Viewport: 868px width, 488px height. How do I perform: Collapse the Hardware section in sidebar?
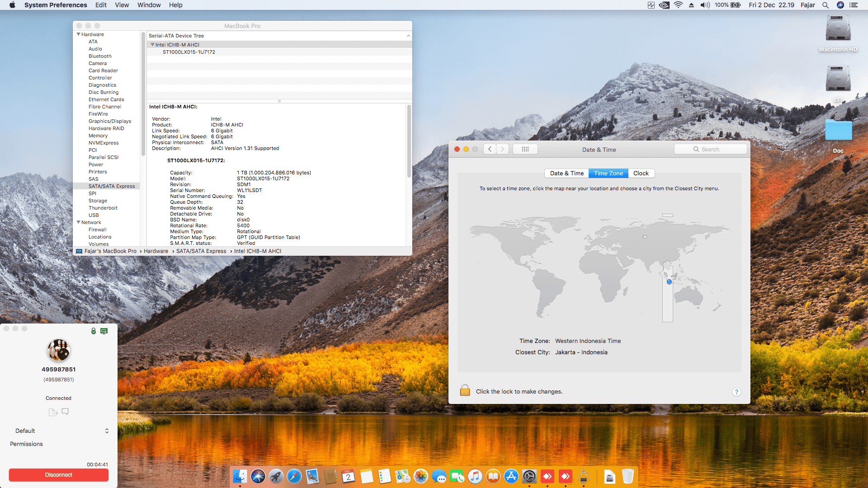[79, 34]
